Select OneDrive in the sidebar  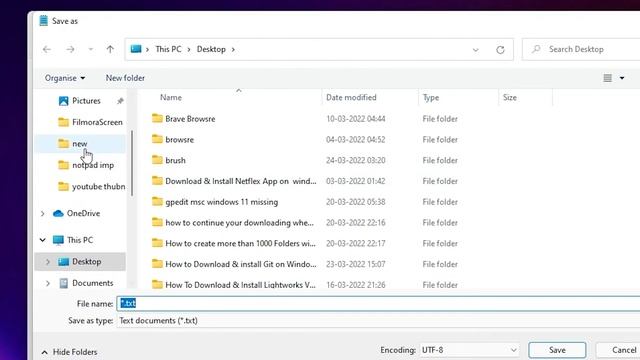pos(83,213)
